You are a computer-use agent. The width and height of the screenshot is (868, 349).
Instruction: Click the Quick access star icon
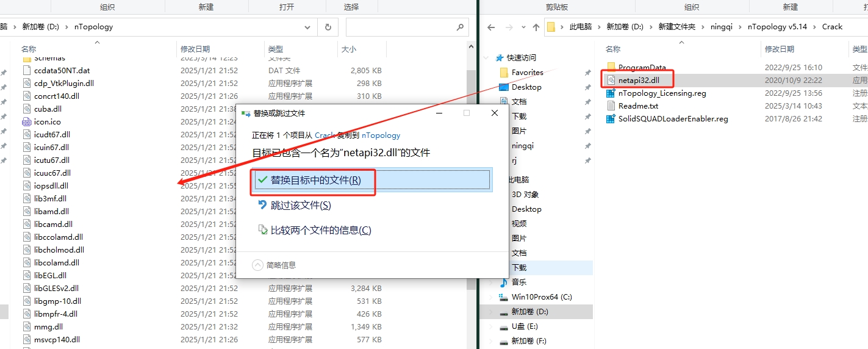tap(500, 57)
